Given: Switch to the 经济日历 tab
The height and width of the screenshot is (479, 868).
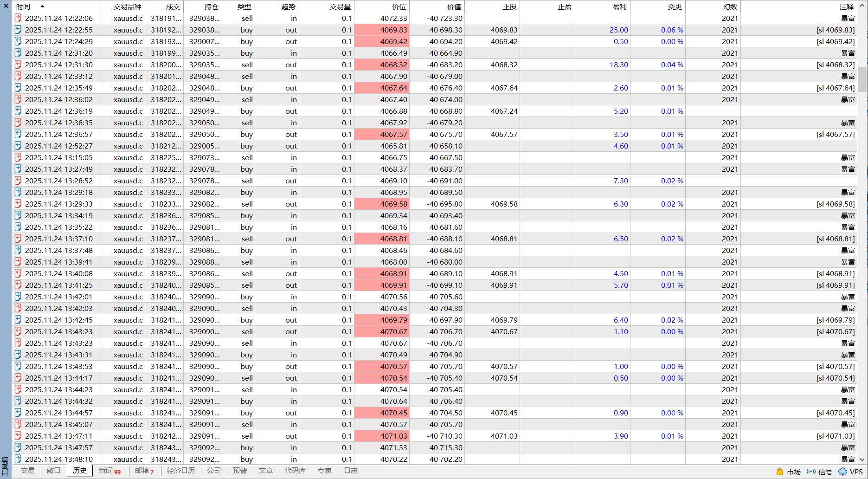Looking at the screenshot, I should click(180, 471).
